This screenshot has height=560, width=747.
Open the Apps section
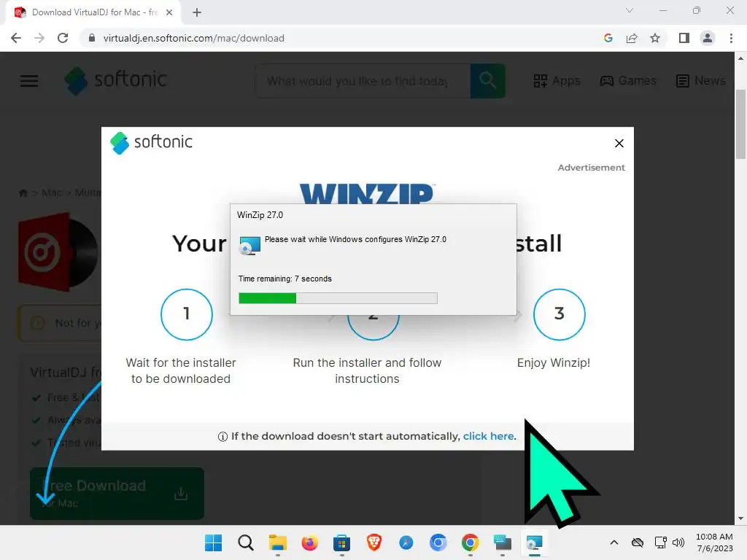[557, 80]
